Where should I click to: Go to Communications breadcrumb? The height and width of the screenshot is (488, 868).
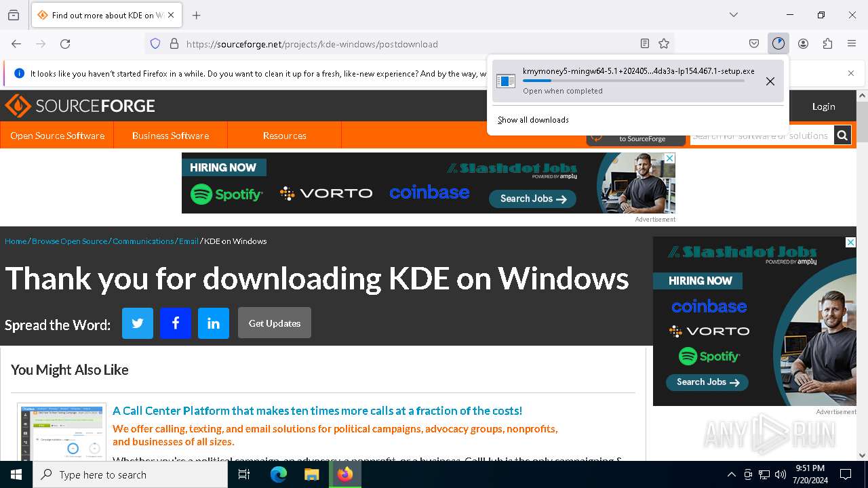coord(143,241)
